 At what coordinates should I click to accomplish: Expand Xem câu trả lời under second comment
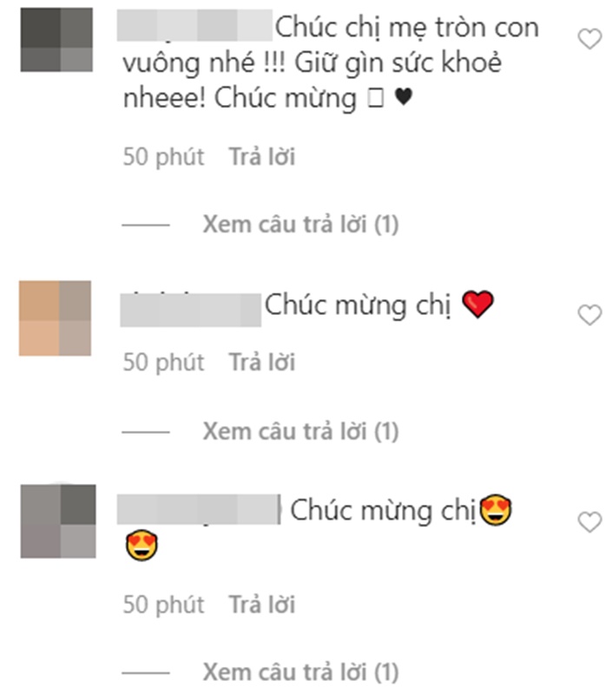point(300,431)
